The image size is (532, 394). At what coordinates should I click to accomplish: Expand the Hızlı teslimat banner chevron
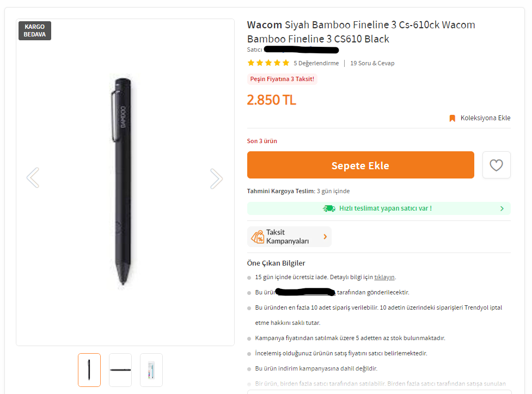point(502,208)
